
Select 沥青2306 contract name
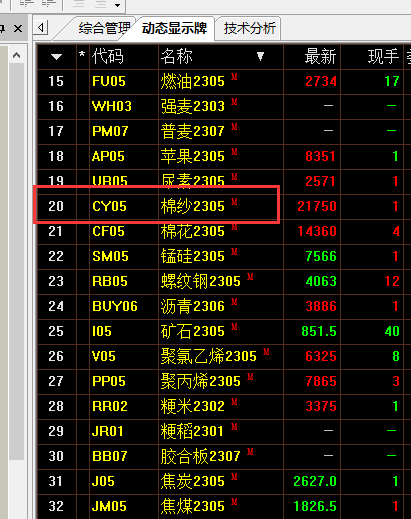click(x=193, y=306)
